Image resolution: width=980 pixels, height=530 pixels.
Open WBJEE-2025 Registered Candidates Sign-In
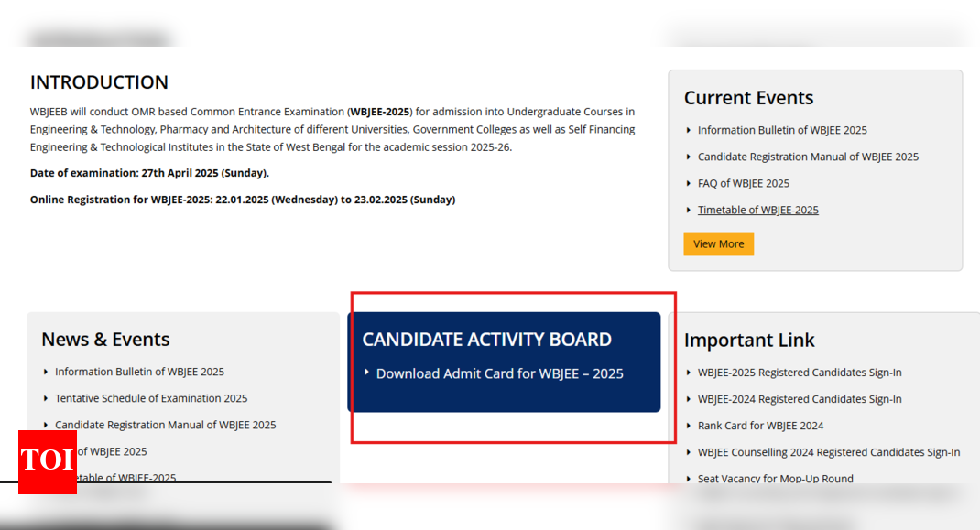click(x=800, y=373)
